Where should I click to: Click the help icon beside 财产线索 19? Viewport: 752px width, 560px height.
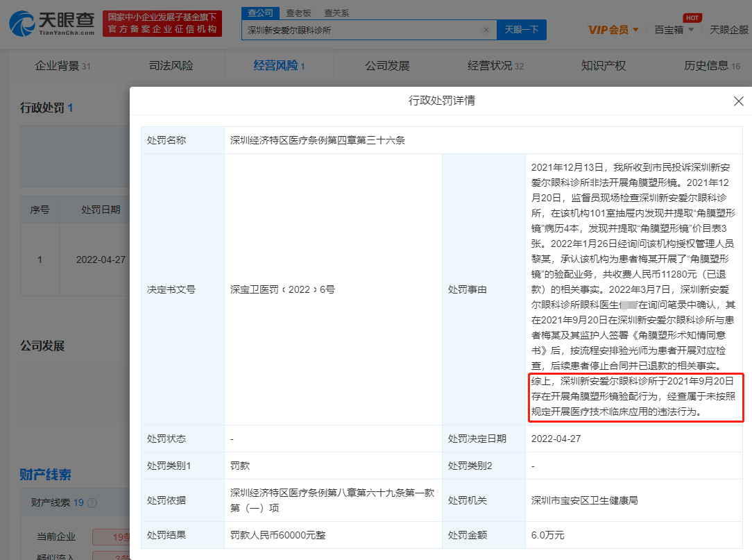(x=92, y=503)
